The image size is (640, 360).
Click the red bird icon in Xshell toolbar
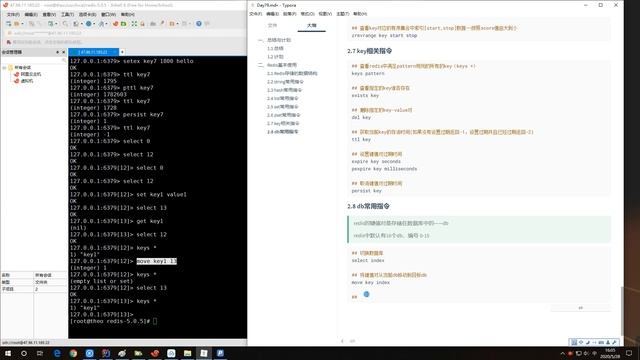pos(116,24)
